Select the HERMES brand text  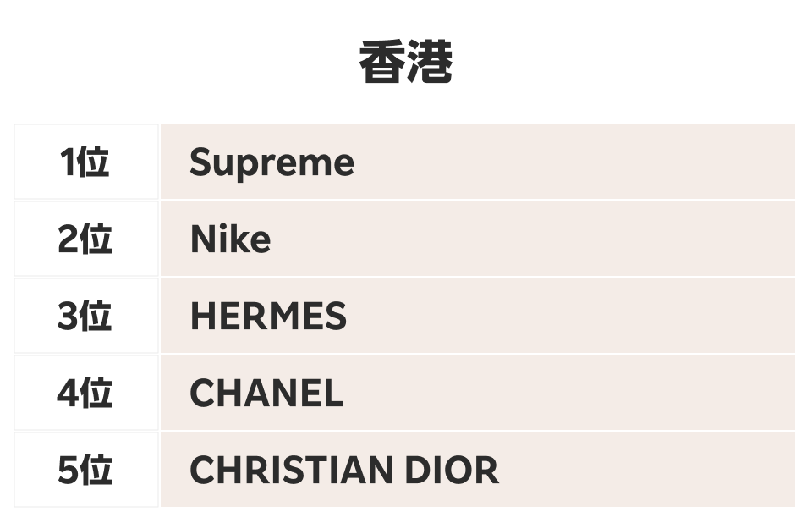click(x=268, y=317)
